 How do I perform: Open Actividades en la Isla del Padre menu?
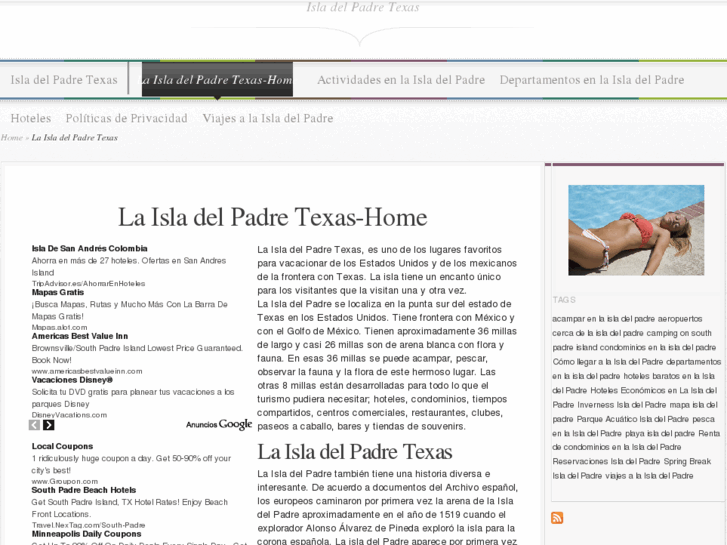coord(401,80)
